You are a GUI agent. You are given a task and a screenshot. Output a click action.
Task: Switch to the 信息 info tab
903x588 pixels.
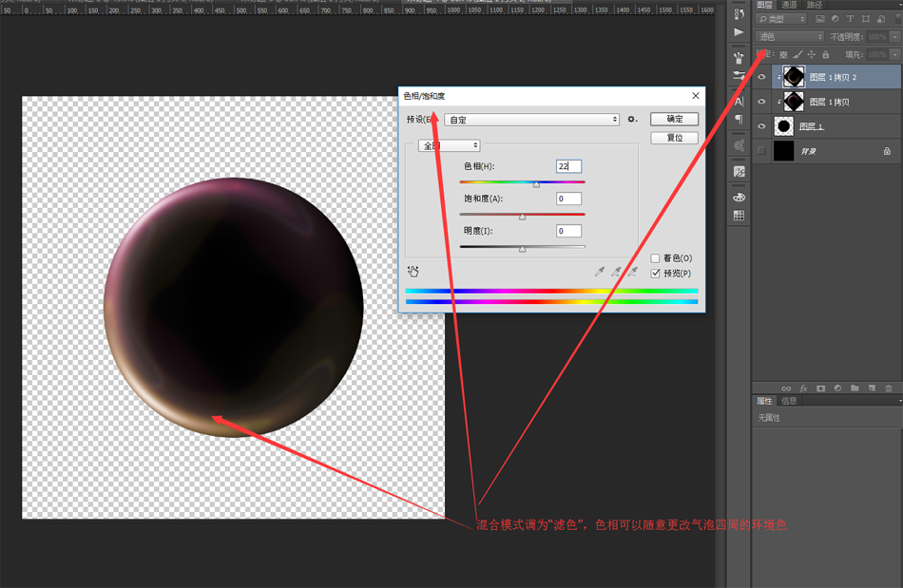click(x=789, y=401)
